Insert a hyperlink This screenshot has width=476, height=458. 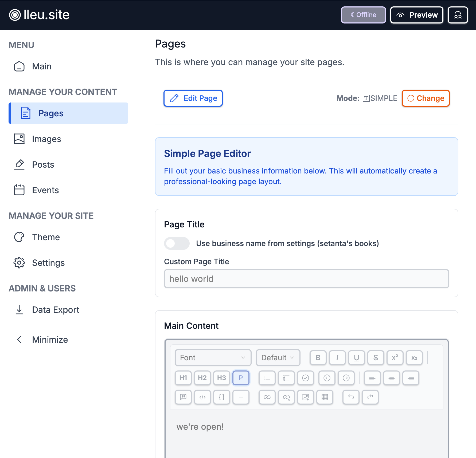(267, 397)
